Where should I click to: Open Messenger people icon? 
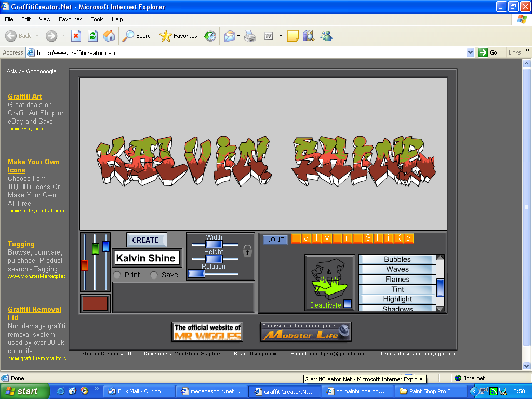326,36
